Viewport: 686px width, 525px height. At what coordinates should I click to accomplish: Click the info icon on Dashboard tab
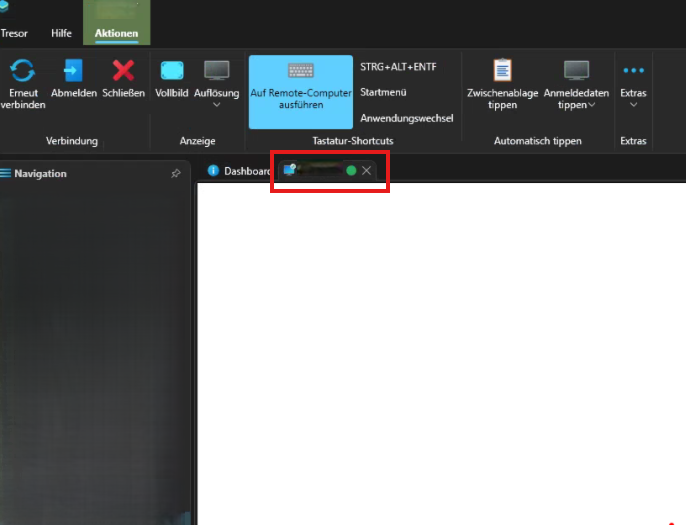click(x=213, y=171)
